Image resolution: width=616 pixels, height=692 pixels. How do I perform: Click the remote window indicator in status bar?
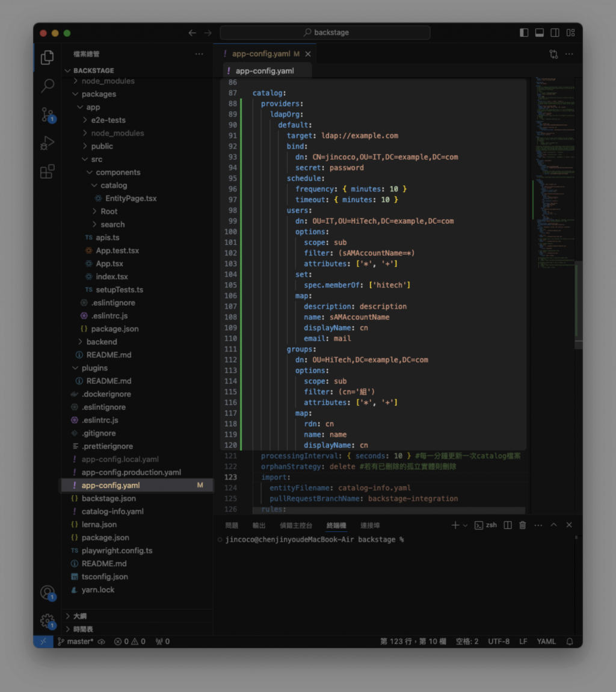click(43, 641)
